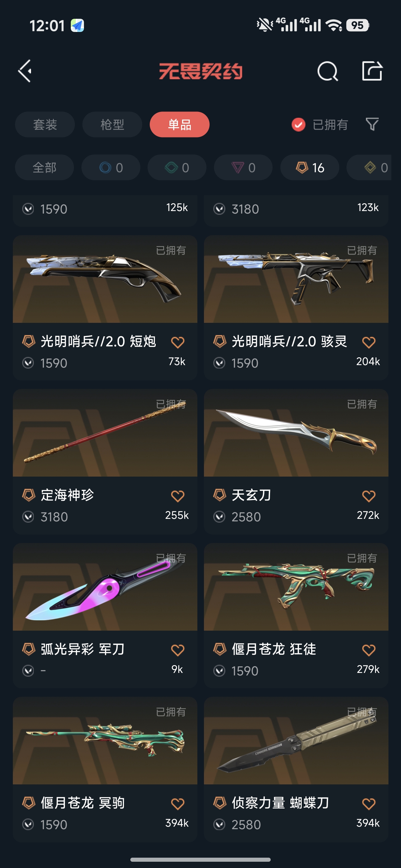This screenshot has width=401, height=868.
Task: Favorite 光明哨兵//2.0 骇灵 with heart icon
Action: pyautogui.click(x=369, y=342)
